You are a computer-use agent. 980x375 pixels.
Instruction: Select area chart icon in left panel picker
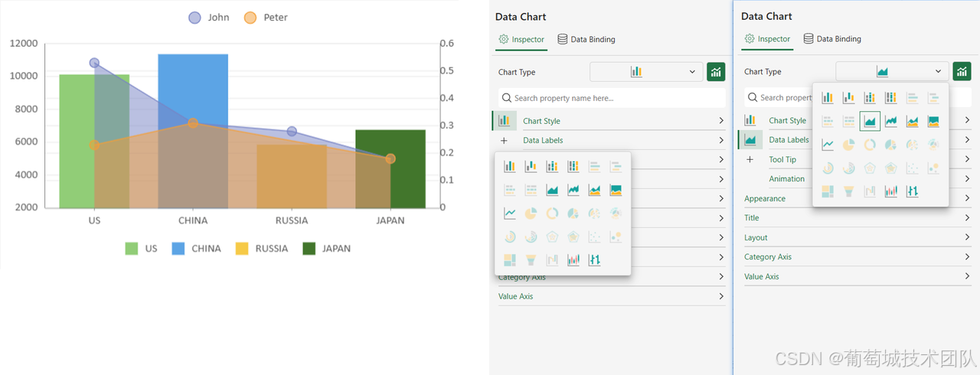552,190
